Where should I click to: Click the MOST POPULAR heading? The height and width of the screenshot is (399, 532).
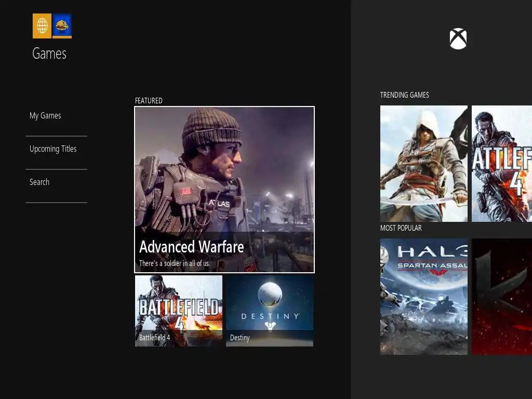(x=401, y=228)
